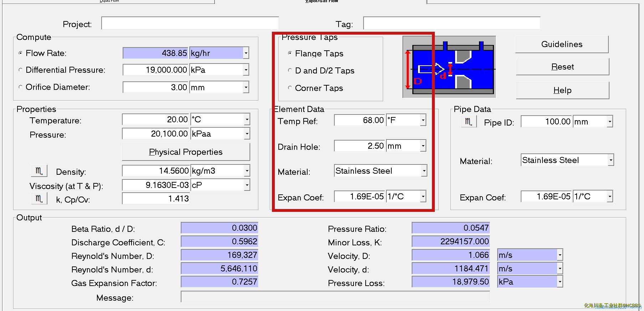Click the icon button beside Pipe ID
644x311 pixels.
coord(469,122)
